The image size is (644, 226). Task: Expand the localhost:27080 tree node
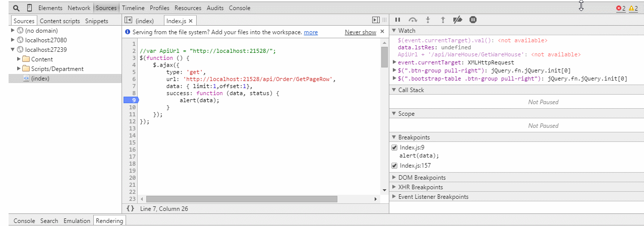point(13,40)
